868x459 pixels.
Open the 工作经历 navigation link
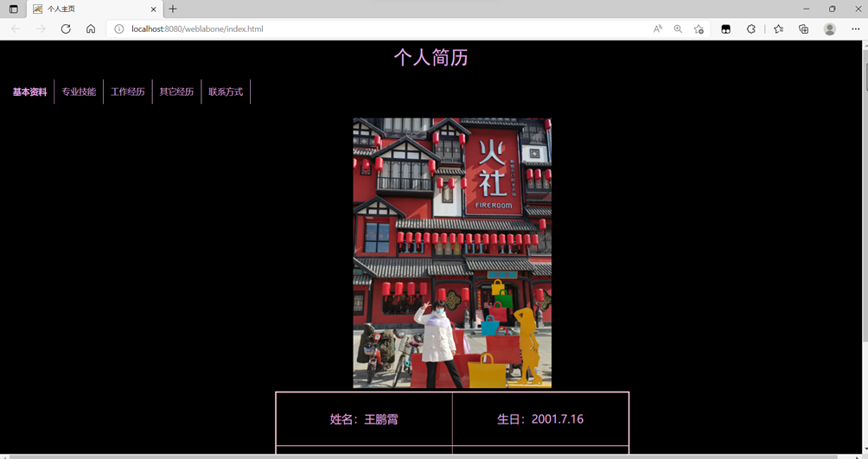128,92
